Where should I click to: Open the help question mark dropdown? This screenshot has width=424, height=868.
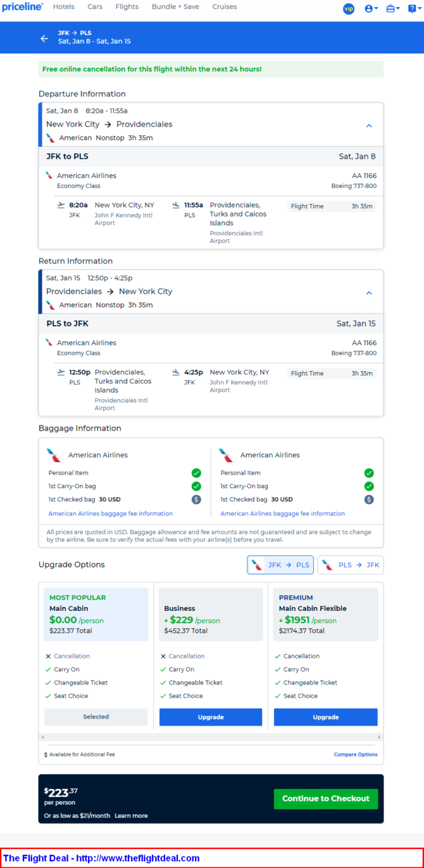(x=414, y=8)
